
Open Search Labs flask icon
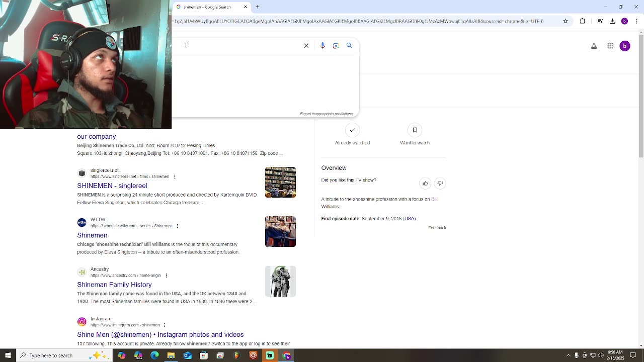click(x=594, y=46)
